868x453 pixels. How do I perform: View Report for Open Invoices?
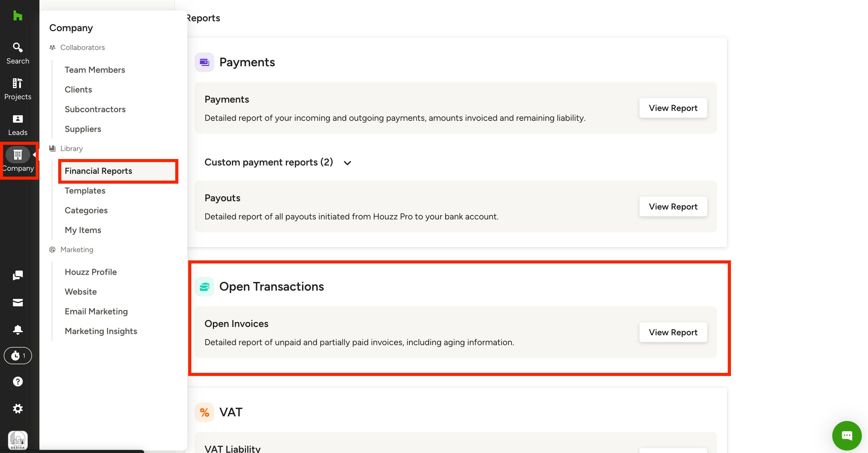(673, 332)
